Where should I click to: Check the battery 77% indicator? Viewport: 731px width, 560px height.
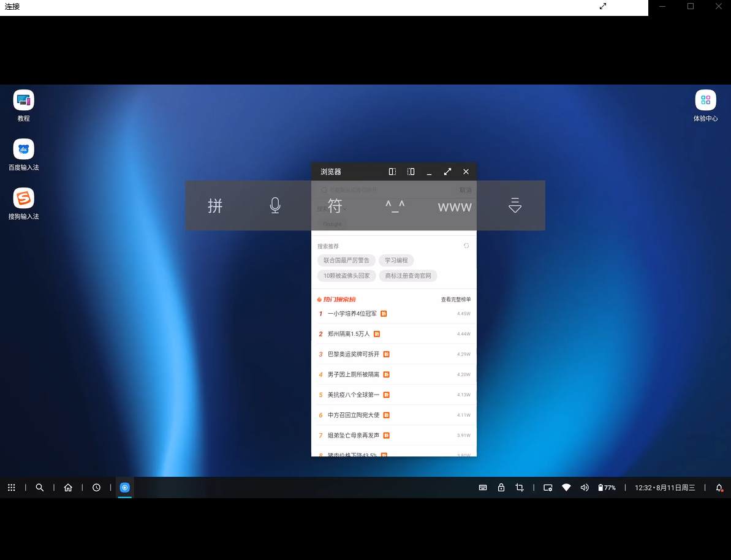pos(607,487)
